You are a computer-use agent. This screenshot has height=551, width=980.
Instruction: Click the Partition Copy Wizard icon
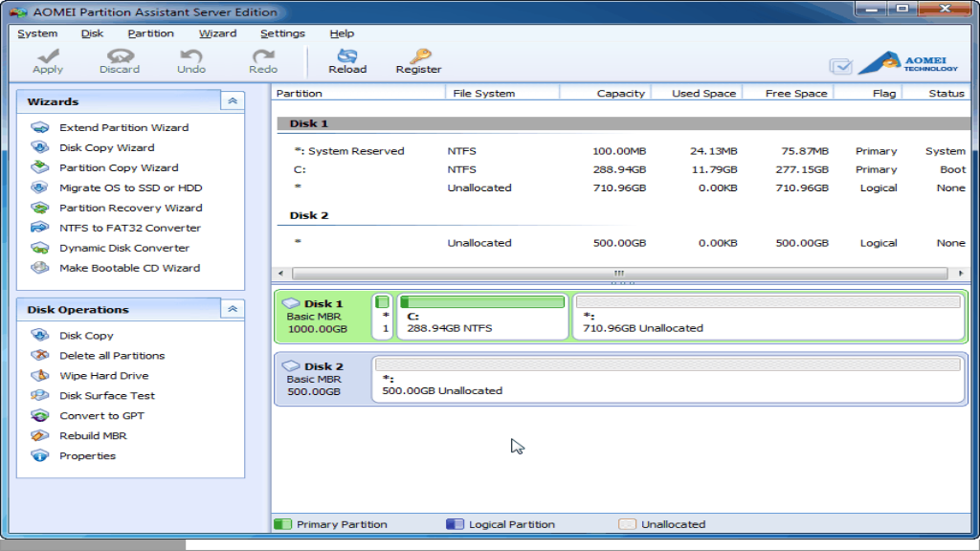click(x=40, y=167)
